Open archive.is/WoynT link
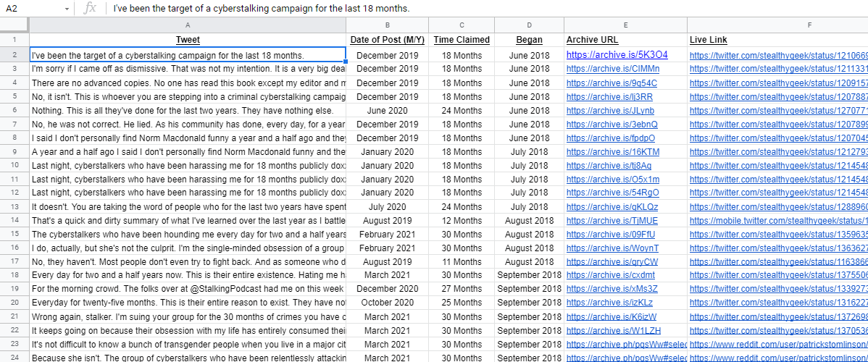Image resolution: width=868 pixels, height=362 pixels. 613,248
